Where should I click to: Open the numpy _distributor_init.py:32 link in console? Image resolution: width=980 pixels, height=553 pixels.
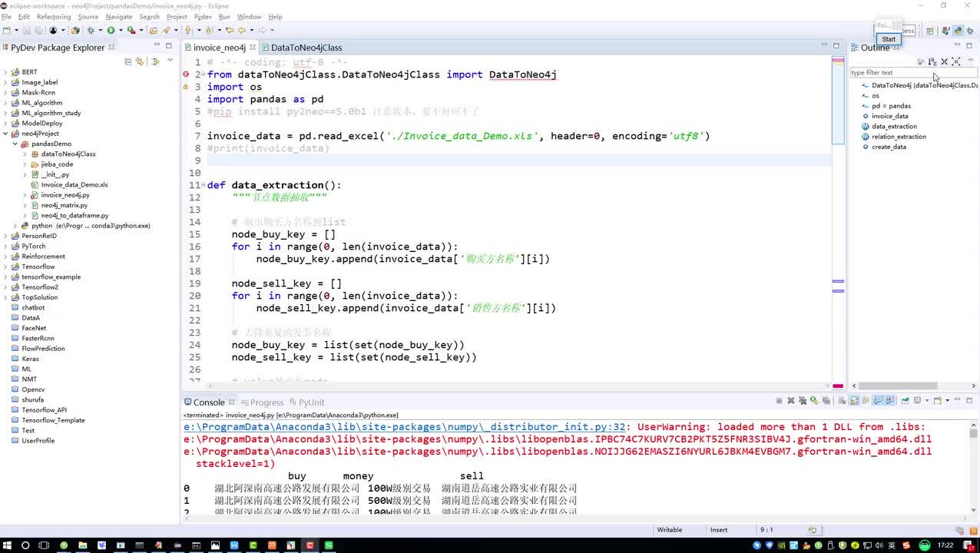click(x=406, y=427)
